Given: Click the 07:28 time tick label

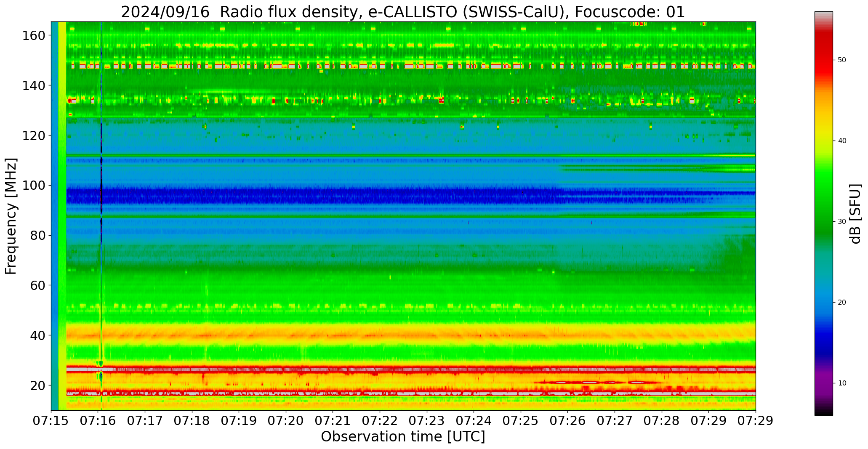Looking at the screenshot, I should click(662, 421).
